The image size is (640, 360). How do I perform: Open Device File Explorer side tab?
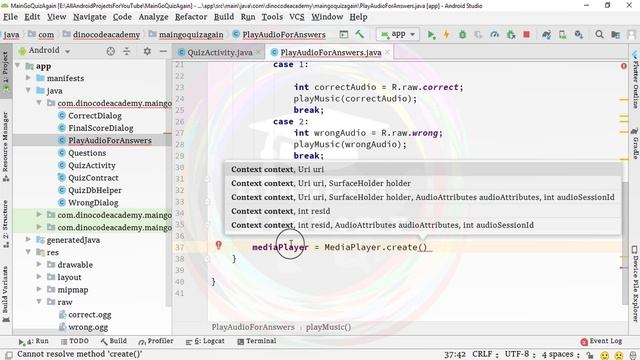[x=635, y=284]
